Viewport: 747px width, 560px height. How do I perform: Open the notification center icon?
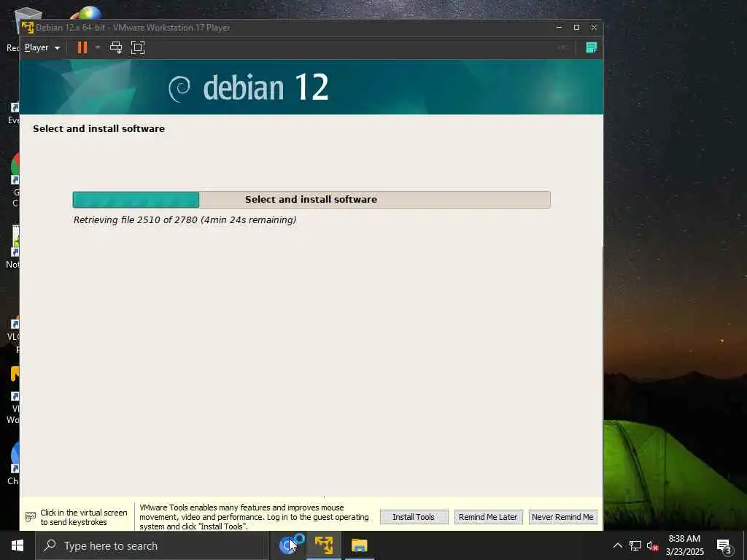[x=724, y=547]
